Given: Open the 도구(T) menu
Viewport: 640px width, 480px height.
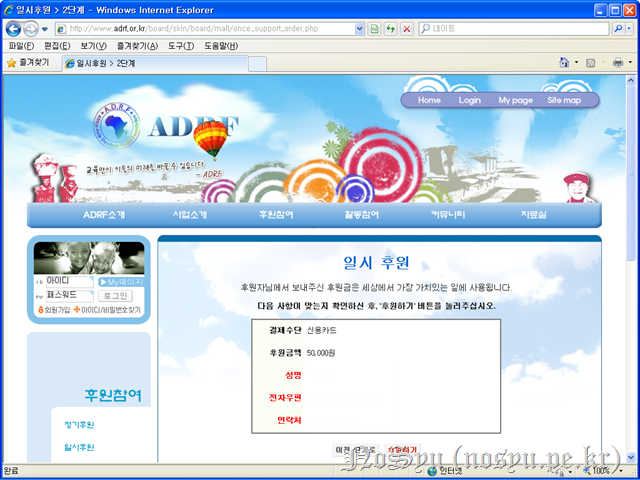Looking at the screenshot, I should click(180, 46).
